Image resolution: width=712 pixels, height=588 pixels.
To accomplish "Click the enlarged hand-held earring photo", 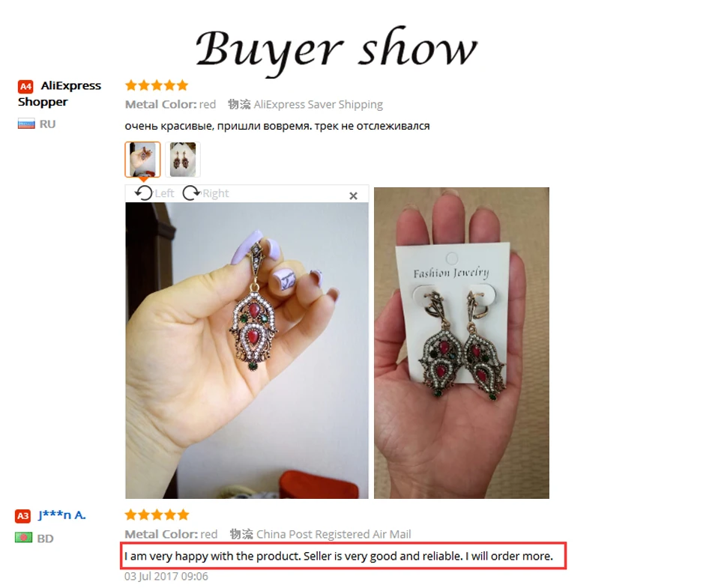I will [x=247, y=351].
